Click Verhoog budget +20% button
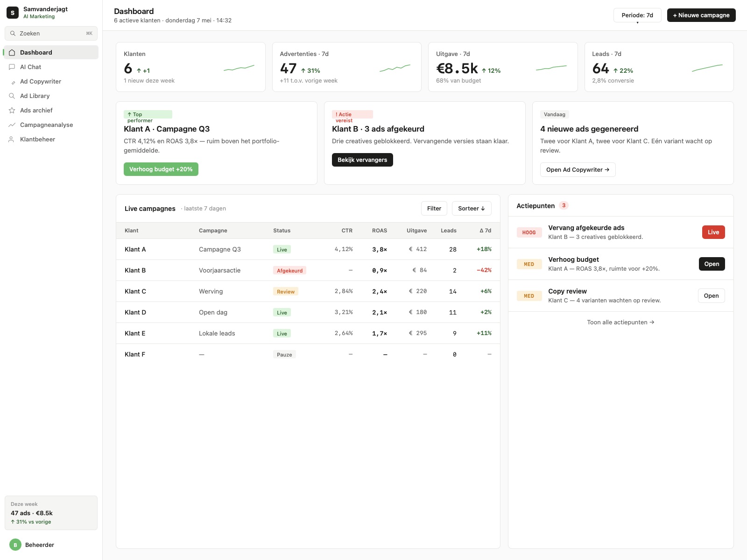747x560 pixels. point(161,169)
